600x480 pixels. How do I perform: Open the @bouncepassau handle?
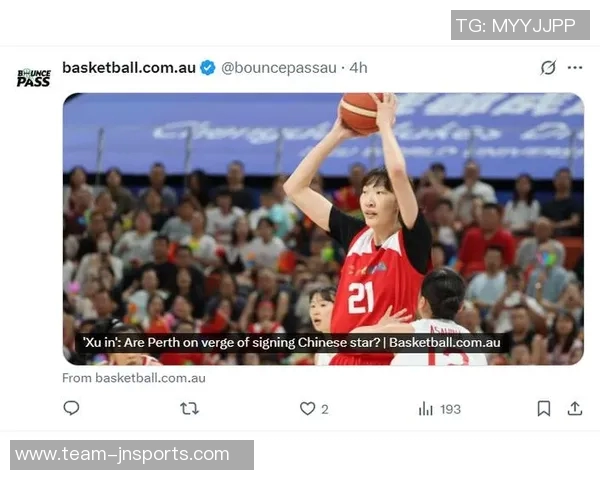(x=279, y=68)
